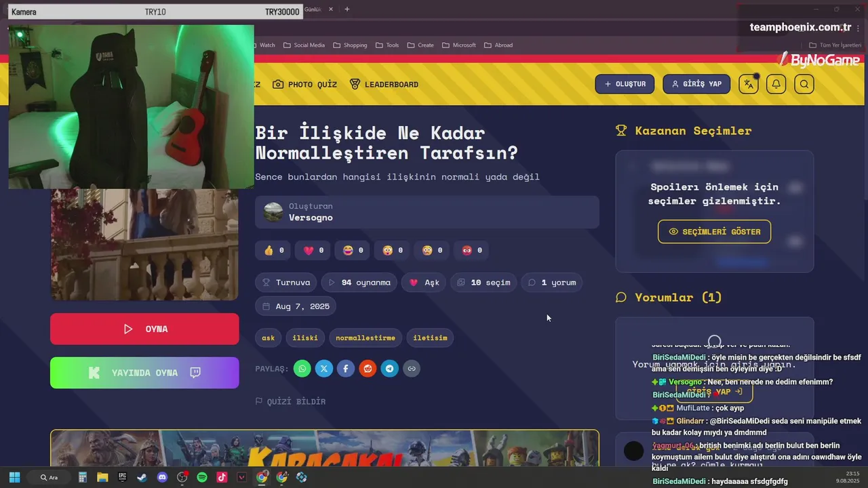Share the quiz via WhatsApp

302,369
